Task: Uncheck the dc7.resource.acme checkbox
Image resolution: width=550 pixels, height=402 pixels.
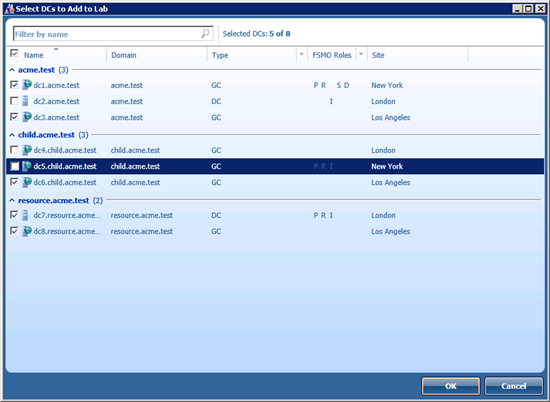Action: click(x=14, y=215)
